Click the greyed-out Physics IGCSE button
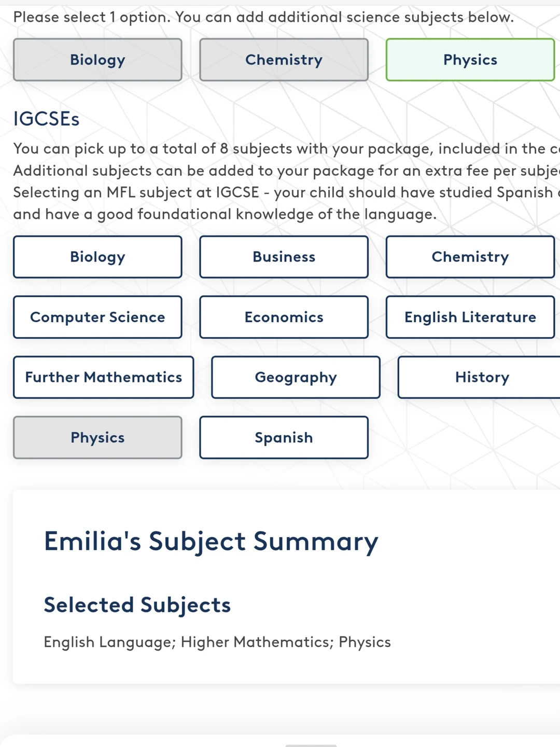 coord(97,437)
